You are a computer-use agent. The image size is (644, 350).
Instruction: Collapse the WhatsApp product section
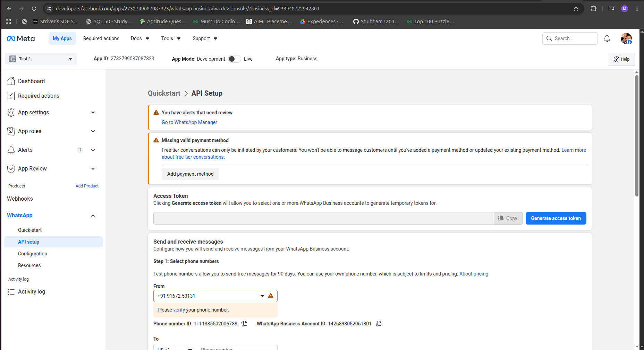93,216
